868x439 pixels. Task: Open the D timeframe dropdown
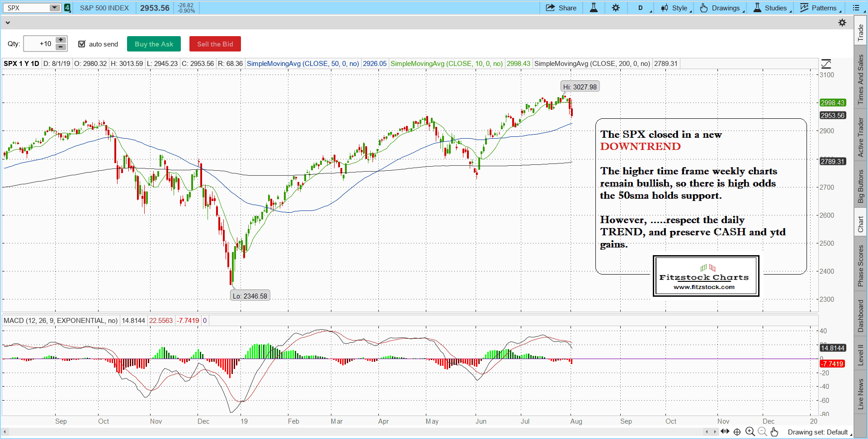pyautogui.click(x=641, y=8)
